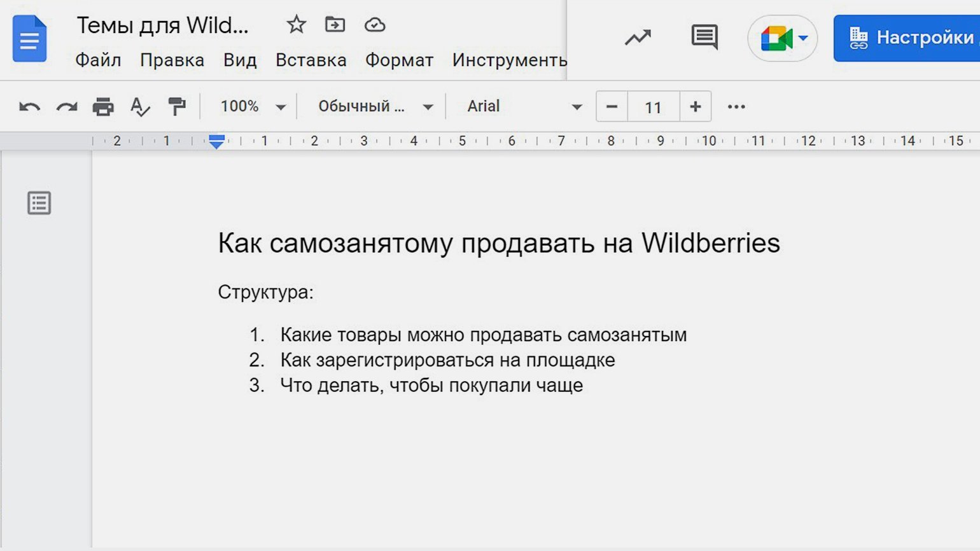This screenshot has width=980, height=551.
Task: Move document using the folder icon
Action: pyautogui.click(x=335, y=25)
